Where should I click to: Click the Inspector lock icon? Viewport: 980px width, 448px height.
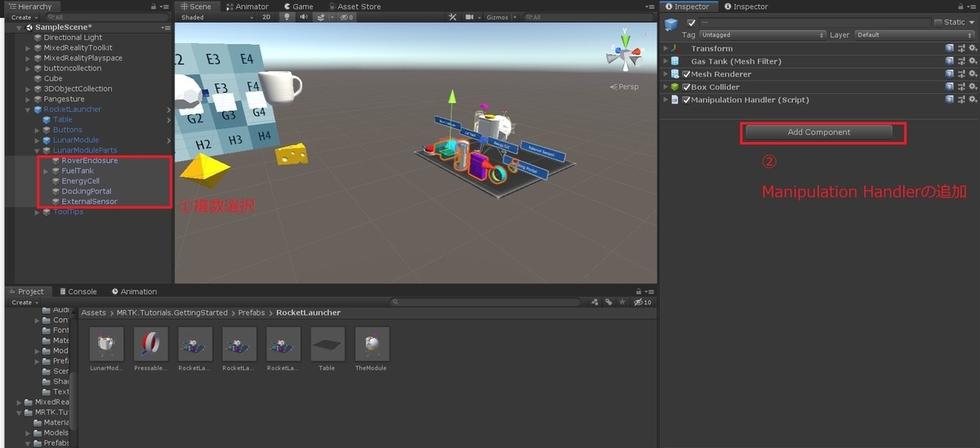click(x=961, y=7)
